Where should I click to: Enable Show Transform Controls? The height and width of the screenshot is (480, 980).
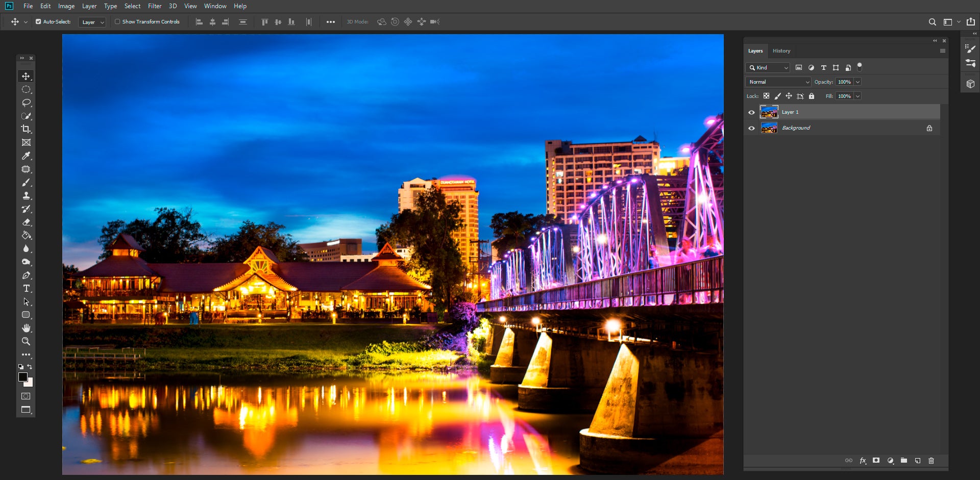[x=117, y=22]
